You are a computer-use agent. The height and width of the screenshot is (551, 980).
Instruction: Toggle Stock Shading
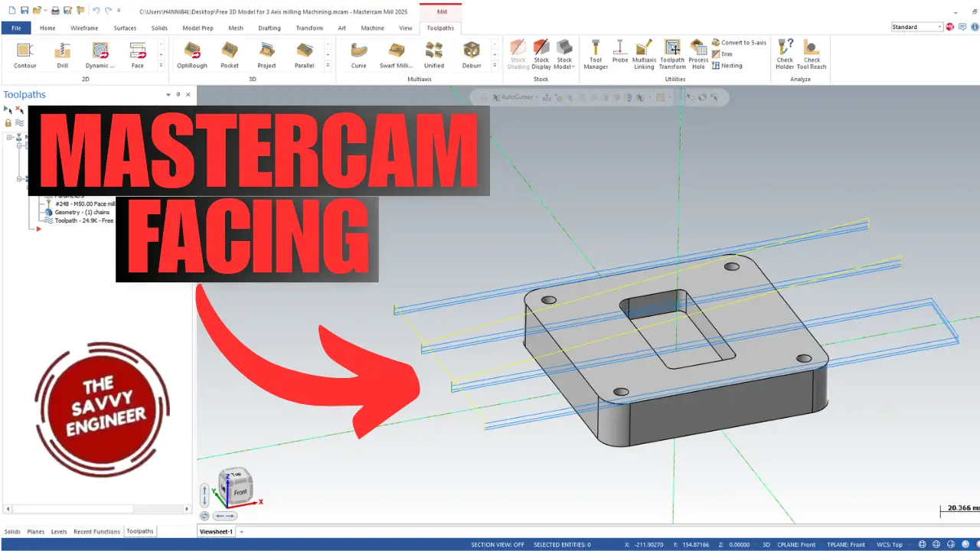[518, 54]
